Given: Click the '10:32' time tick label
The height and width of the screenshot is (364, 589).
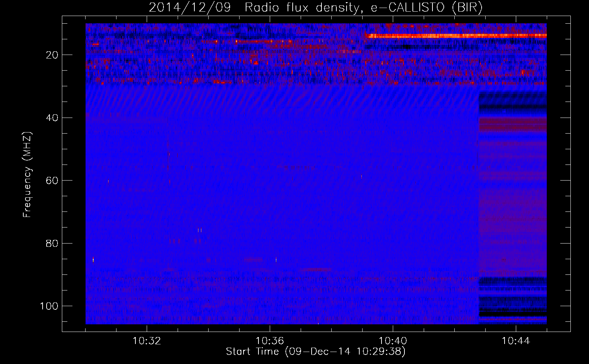Looking at the screenshot, I should coord(147,341).
